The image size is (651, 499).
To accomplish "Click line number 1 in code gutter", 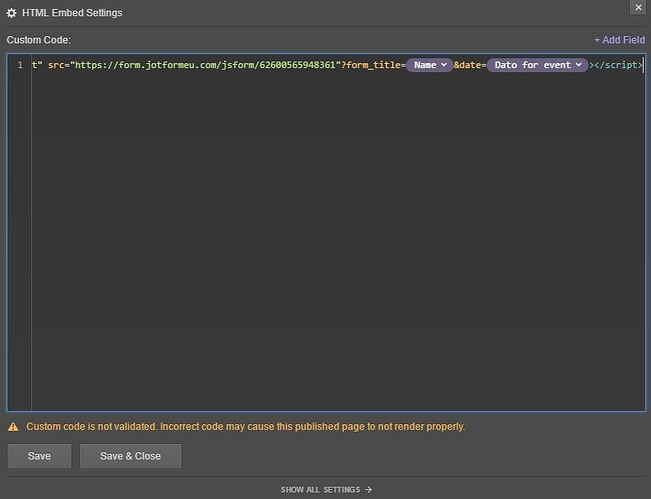I will [x=20, y=65].
